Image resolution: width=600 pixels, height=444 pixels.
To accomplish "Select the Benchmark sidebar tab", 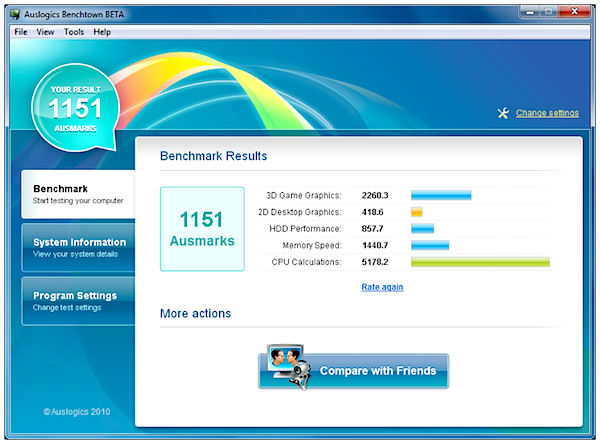I will pyautogui.click(x=78, y=194).
